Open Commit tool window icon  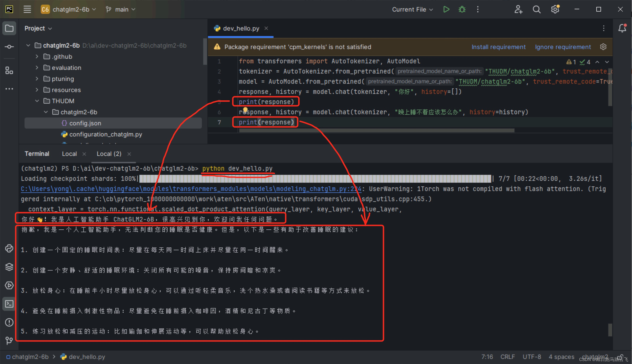tap(9, 47)
